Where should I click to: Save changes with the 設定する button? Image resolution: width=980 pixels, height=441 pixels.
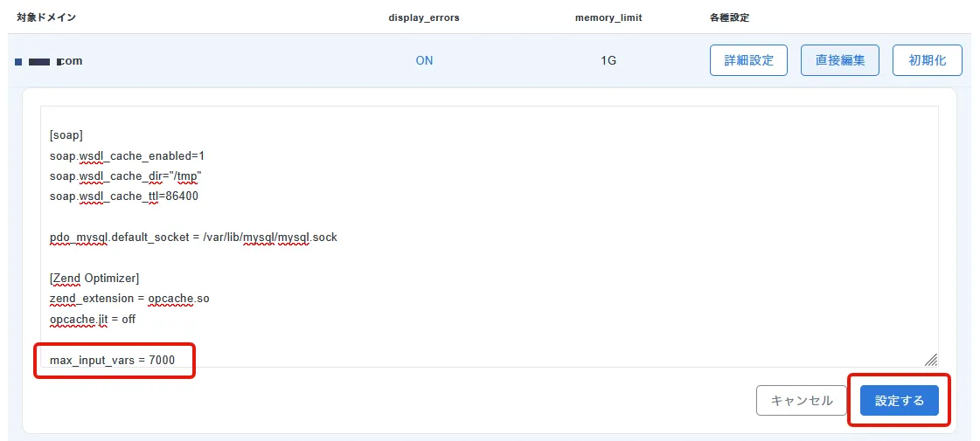(x=899, y=401)
